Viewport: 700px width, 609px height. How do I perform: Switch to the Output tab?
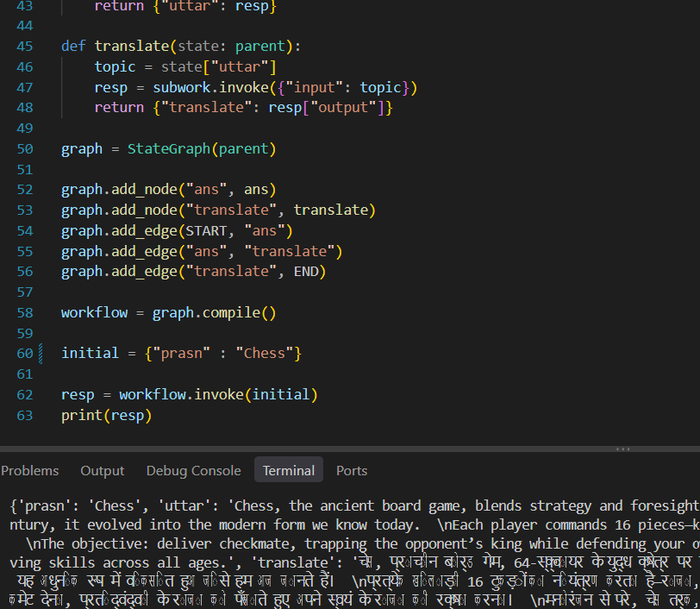[x=103, y=470]
